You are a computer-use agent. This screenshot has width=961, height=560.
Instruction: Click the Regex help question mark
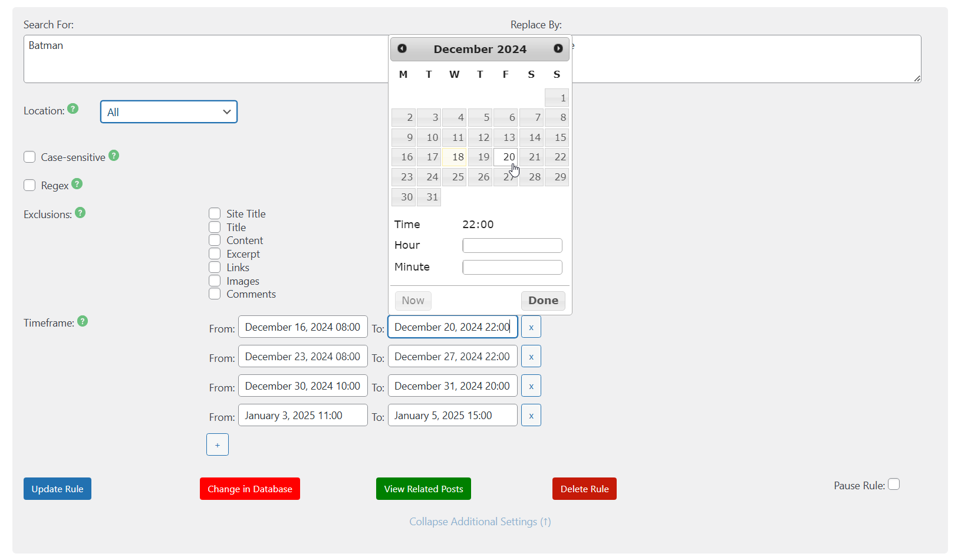click(x=77, y=184)
